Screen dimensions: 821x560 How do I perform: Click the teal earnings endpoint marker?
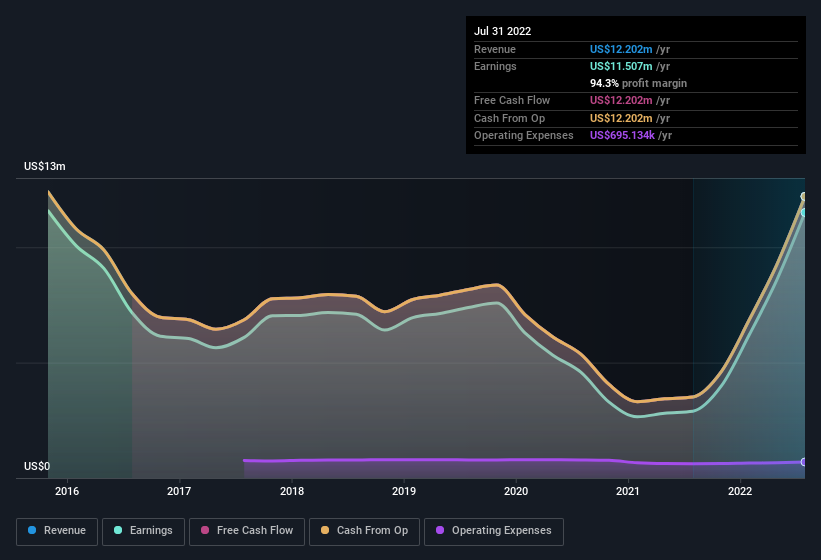pyautogui.click(x=803, y=212)
